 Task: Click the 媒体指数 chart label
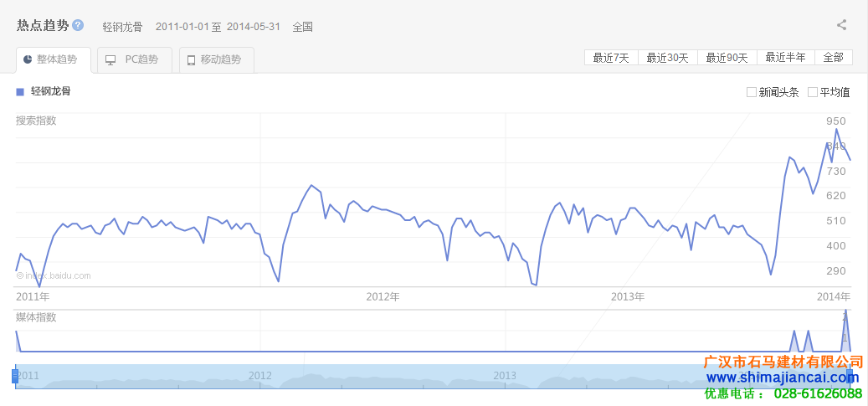(36, 317)
